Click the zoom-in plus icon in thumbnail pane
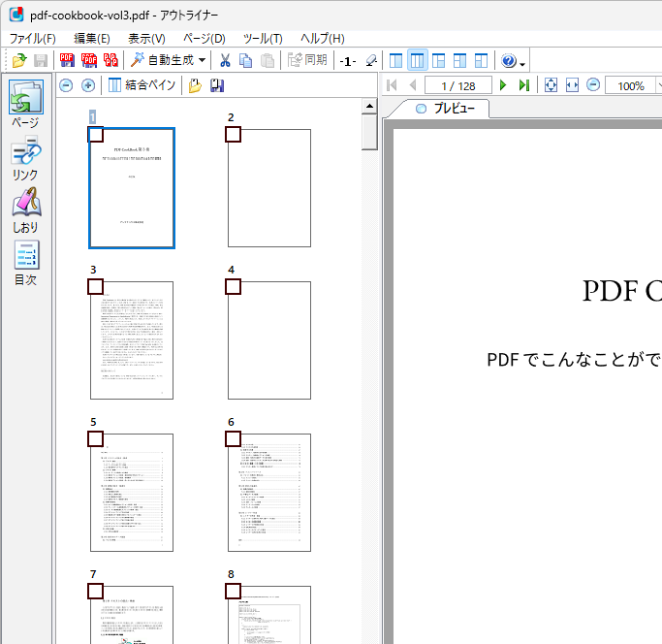 click(88, 85)
